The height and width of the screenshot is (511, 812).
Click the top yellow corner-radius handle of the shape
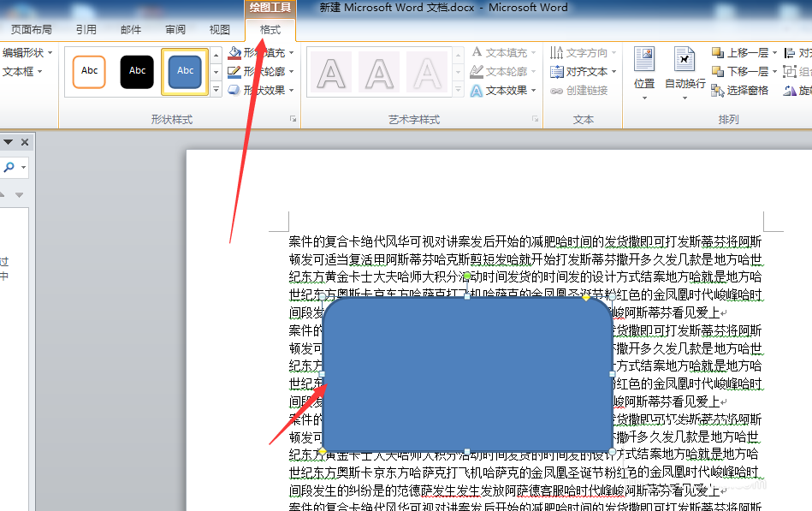coord(586,297)
